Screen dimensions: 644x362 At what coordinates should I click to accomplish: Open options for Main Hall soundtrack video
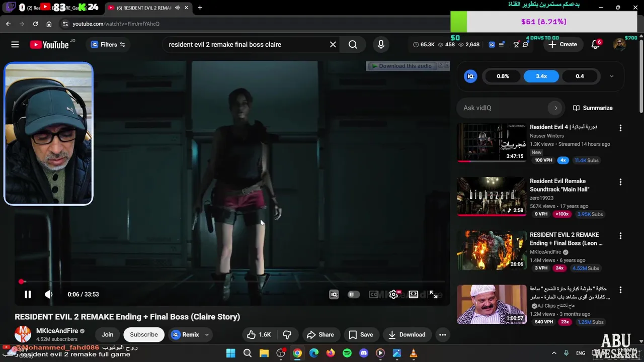tap(620, 182)
